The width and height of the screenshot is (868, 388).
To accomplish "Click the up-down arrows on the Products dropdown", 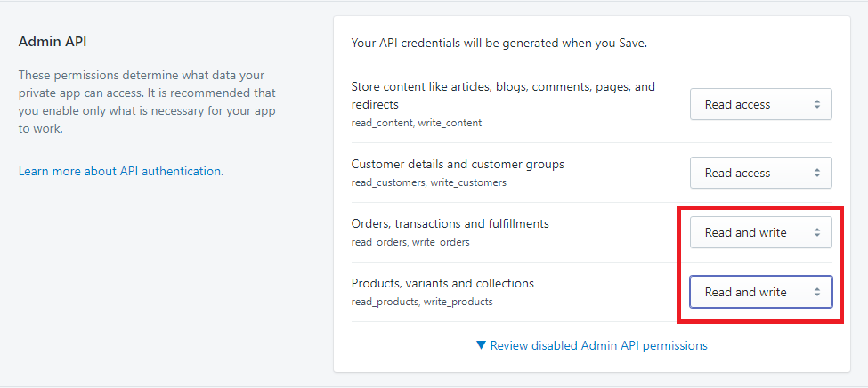I will tap(816, 292).
